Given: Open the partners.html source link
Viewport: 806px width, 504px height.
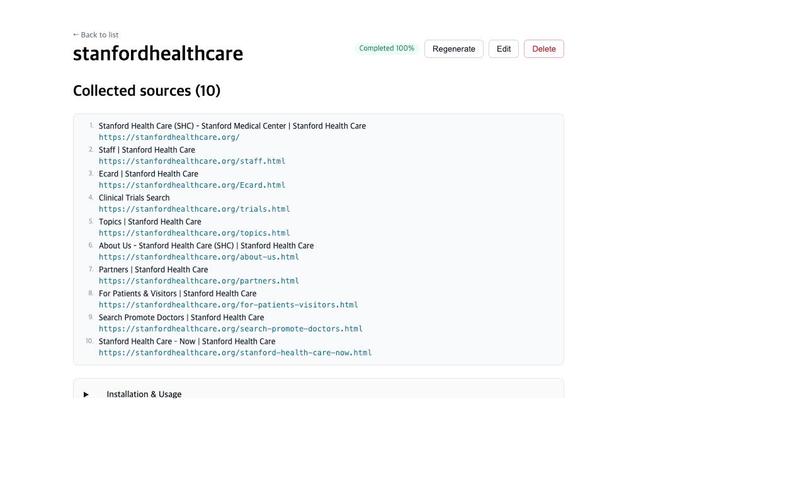Looking at the screenshot, I should click(198, 281).
